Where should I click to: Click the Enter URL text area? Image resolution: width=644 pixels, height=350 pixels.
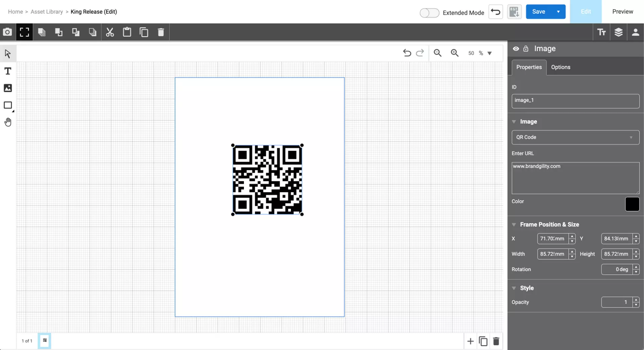(576, 178)
